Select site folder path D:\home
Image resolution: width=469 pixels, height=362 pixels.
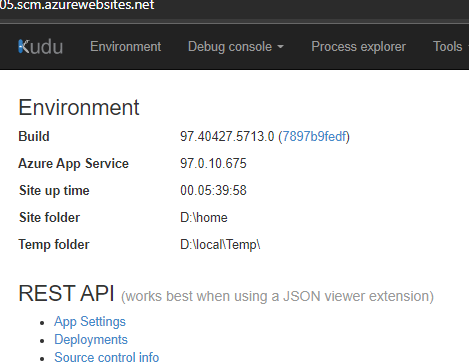click(x=204, y=218)
